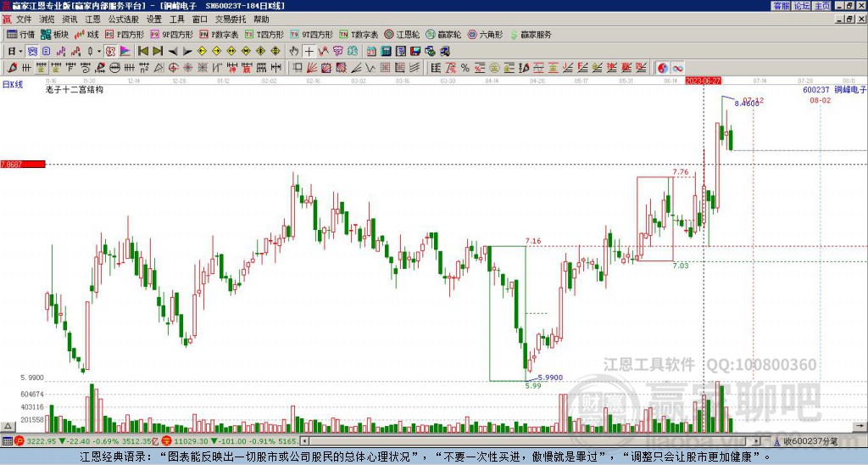Open the T四方形 time square

[264, 34]
